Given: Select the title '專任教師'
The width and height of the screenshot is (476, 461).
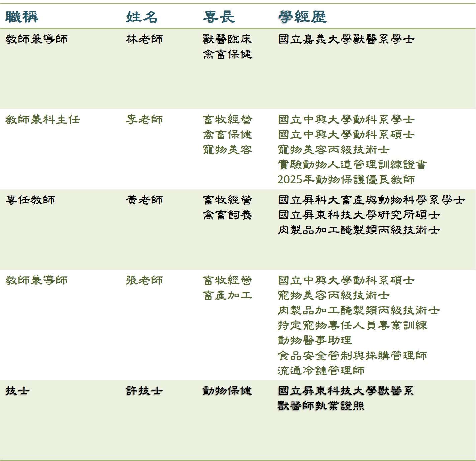Looking at the screenshot, I should [x=30, y=200].
